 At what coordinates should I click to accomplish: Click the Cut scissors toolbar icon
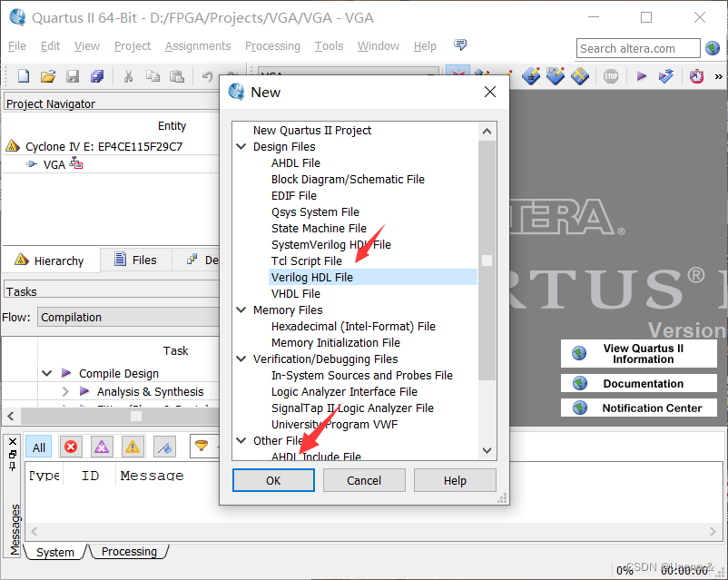(128, 75)
